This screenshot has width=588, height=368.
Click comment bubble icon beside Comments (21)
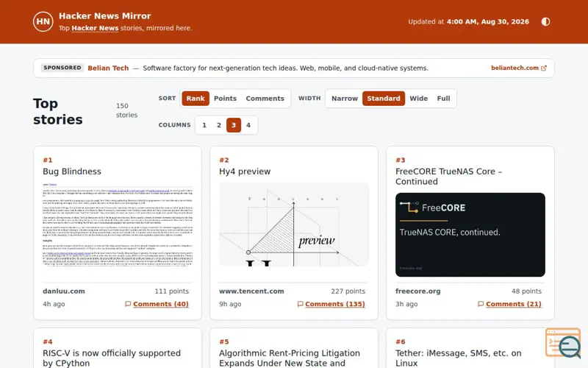click(x=481, y=304)
